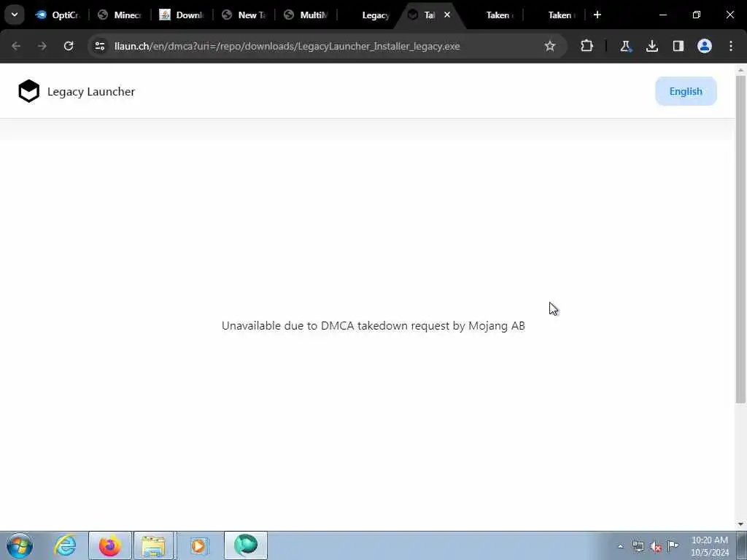This screenshot has width=747, height=560.
Task: Click the Legacy Launcher title link
Action: point(91,91)
